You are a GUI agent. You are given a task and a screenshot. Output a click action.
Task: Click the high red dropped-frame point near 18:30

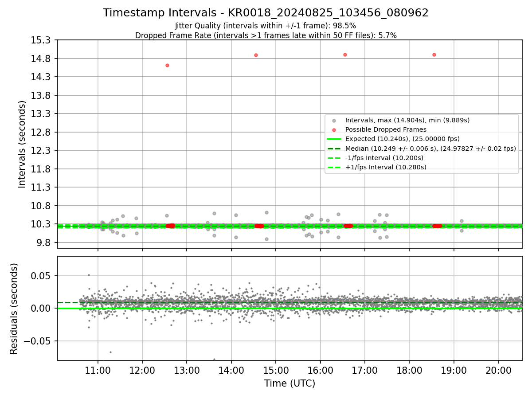[434, 55]
